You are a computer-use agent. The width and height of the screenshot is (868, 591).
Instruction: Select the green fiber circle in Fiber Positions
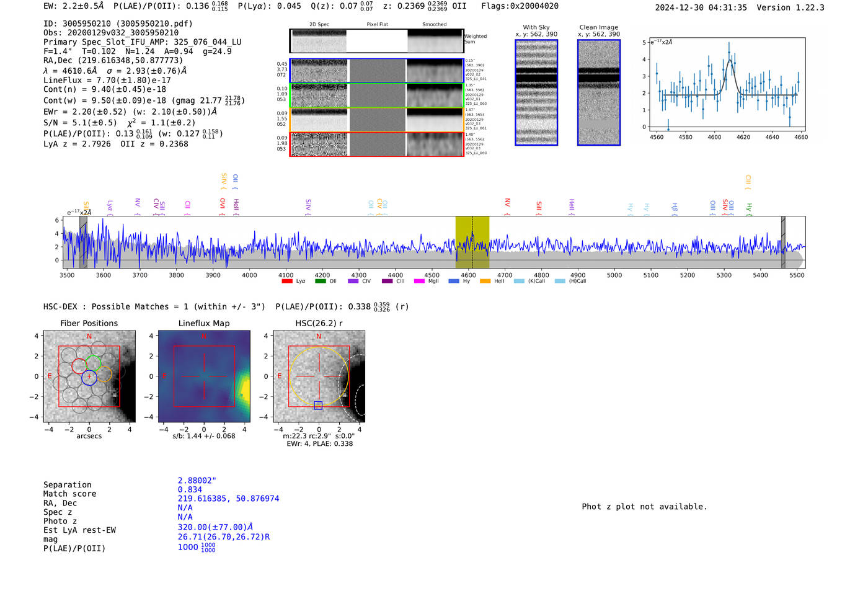click(94, 363)
